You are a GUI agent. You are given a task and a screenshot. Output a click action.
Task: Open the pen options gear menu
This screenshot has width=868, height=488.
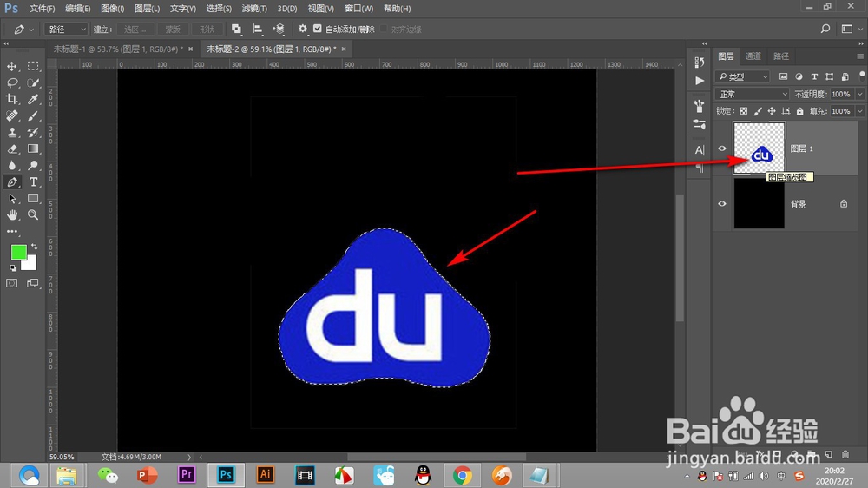coord(302,29)
